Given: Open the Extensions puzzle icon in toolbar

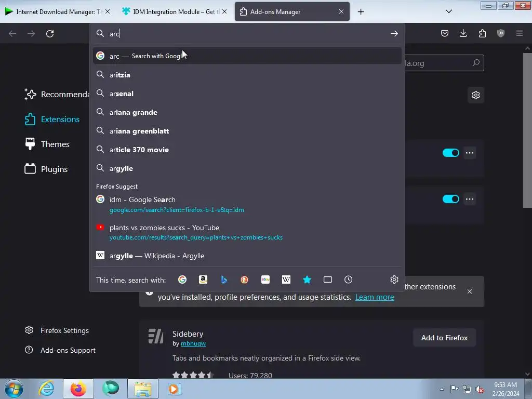Looking at the screenshot, I should (482, 33).
